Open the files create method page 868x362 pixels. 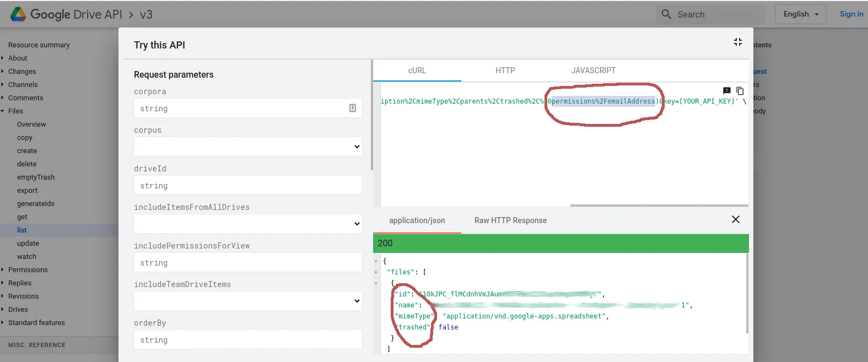point(27,150)
